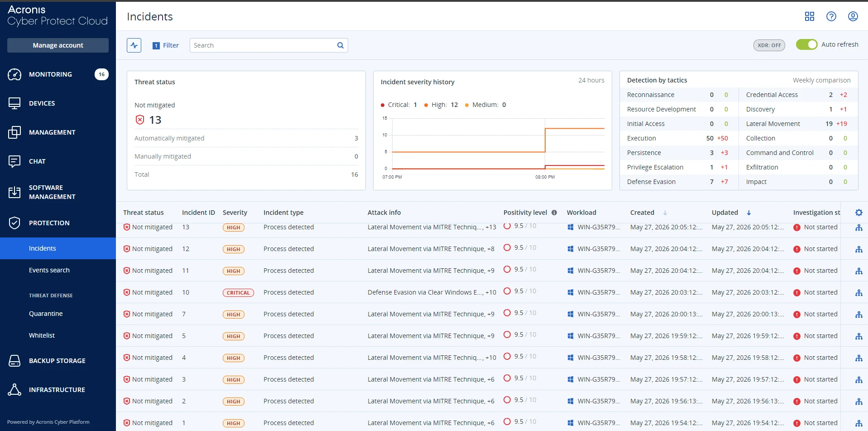Toggle the Auto refresh switch
This screenshot has width=868, height=431.
tap(806, 44)
